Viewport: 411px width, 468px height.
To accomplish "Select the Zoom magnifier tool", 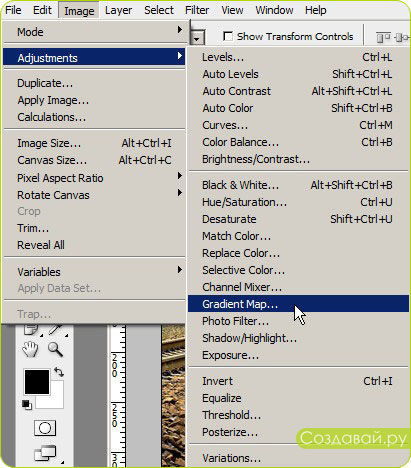I will coord(55,349).
